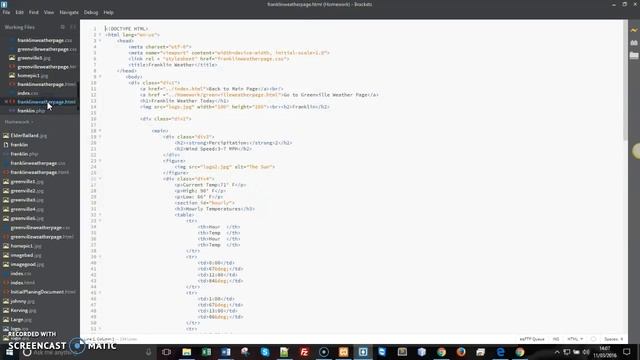This screenshot has height=360, width=640.
Task: Collapse the code fold arrow at line 45
Action: (100, 293)
